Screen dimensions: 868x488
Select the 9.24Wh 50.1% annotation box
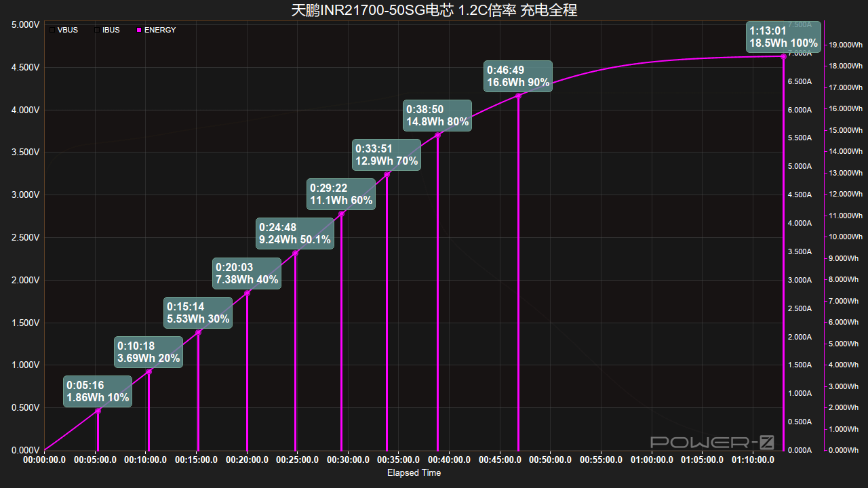click(295, 234)
